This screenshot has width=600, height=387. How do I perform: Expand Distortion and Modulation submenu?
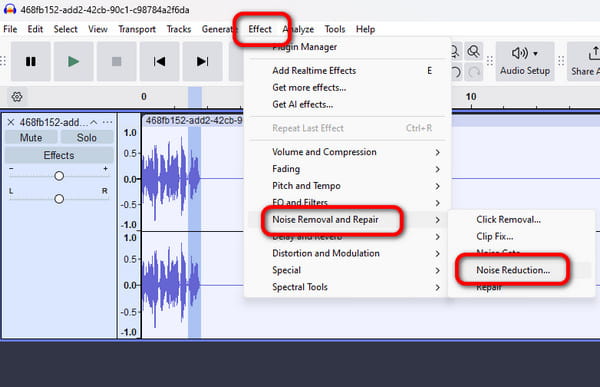click(x=347, y=253)
